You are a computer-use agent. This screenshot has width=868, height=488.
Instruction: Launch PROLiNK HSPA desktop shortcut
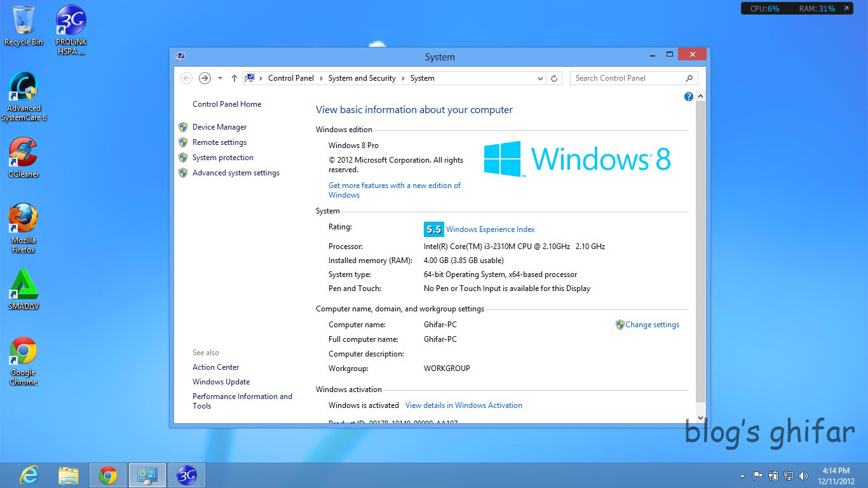pos(71,30)
